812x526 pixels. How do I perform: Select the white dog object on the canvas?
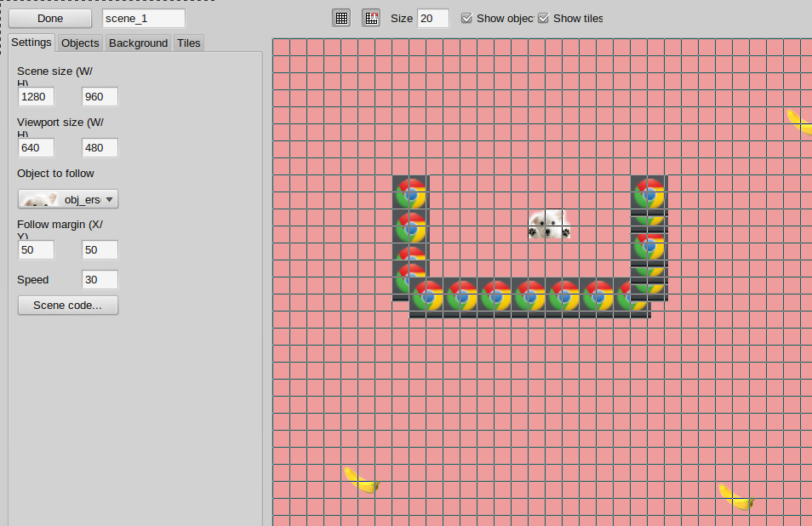(549, 224)
